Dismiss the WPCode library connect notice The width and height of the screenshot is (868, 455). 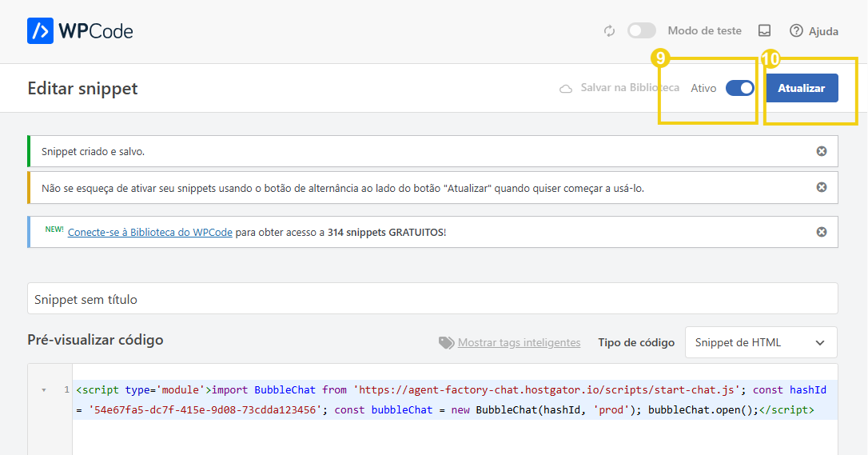coord(822,232)
